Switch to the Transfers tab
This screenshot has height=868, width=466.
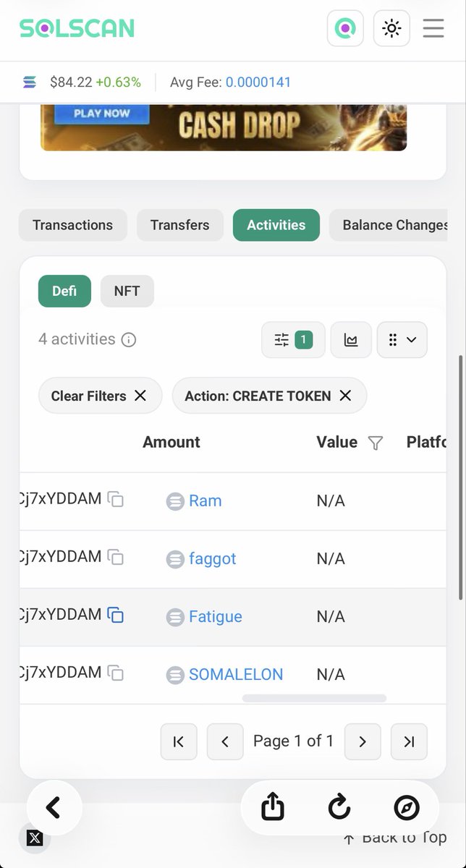179,225
